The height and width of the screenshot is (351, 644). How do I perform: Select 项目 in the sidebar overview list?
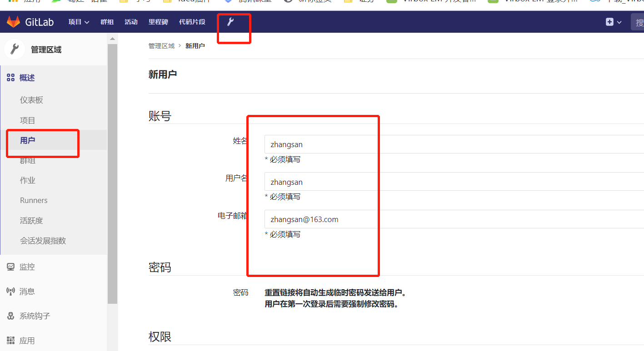tap(28, 120)
